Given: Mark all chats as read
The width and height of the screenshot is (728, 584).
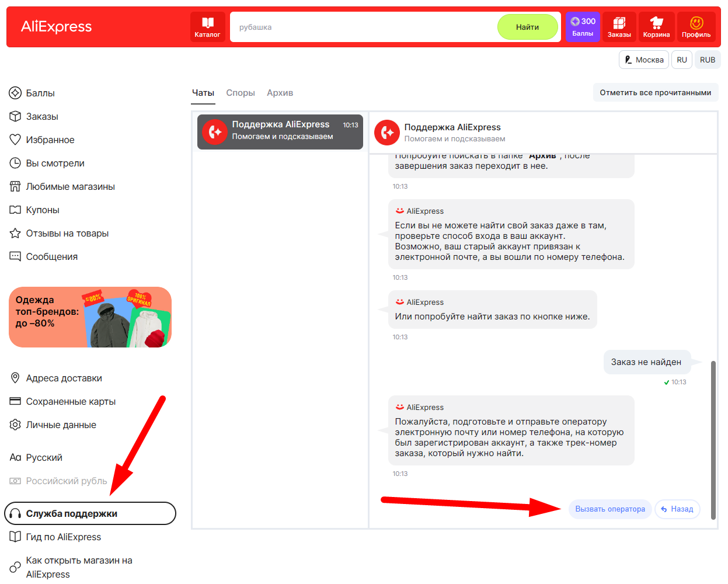Looking at the screenshot, I should (655, 92).
